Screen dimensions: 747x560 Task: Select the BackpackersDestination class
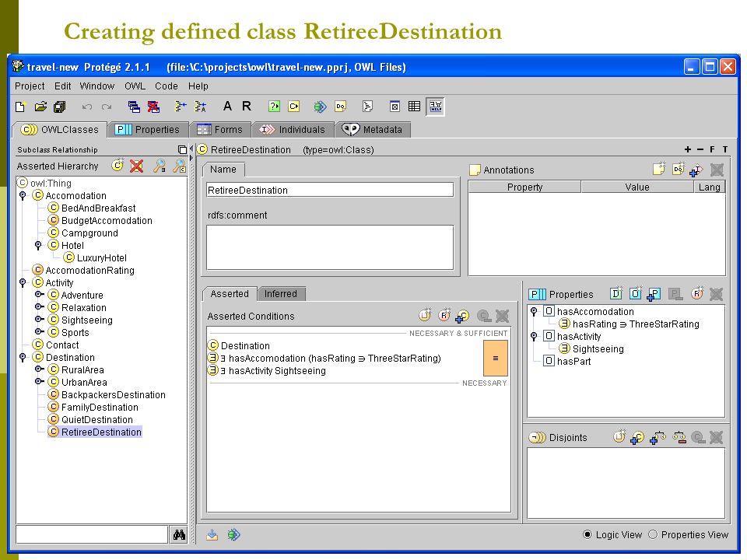pos(107,395)
